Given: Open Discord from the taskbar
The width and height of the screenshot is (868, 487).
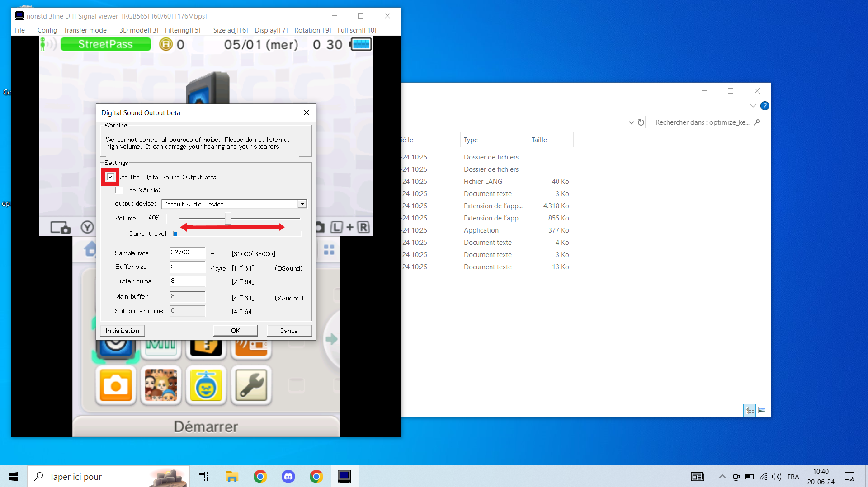Looking at the screenshot, I should tap(288, 477).
